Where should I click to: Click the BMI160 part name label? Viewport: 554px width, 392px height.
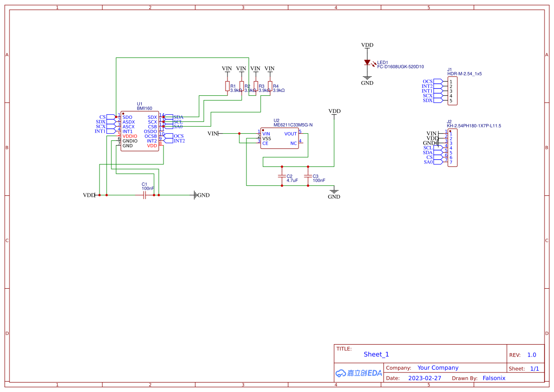point(145,109)
